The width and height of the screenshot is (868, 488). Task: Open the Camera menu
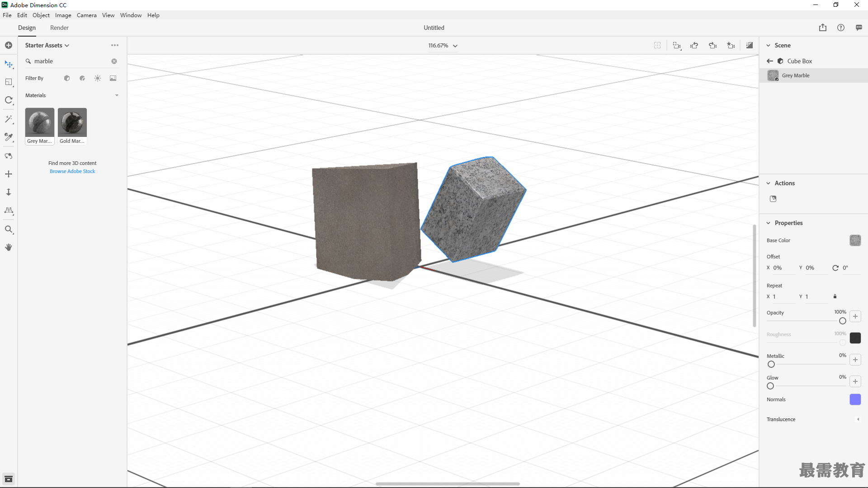coord(87,15)
